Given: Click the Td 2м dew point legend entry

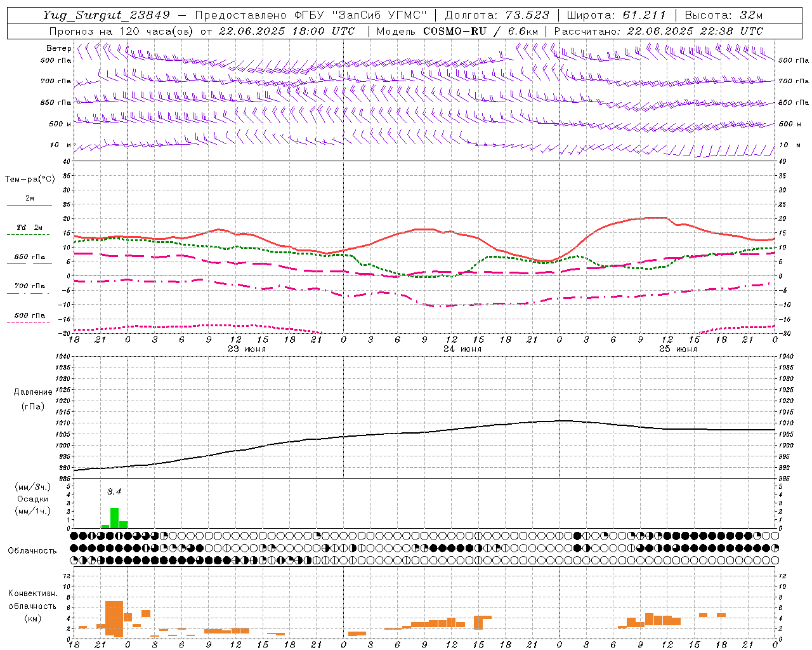Looking at the screenshot, I should pyautogui.click(x=29, y=227).
